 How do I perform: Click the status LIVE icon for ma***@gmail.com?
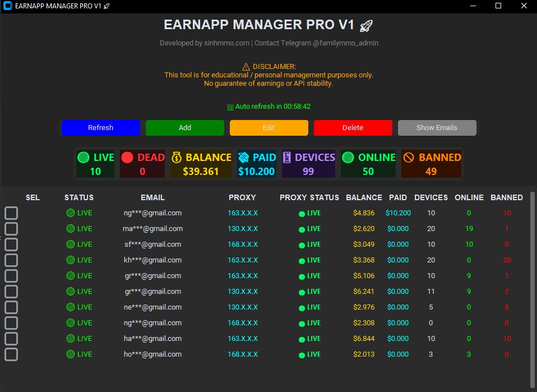click(71, 229)
